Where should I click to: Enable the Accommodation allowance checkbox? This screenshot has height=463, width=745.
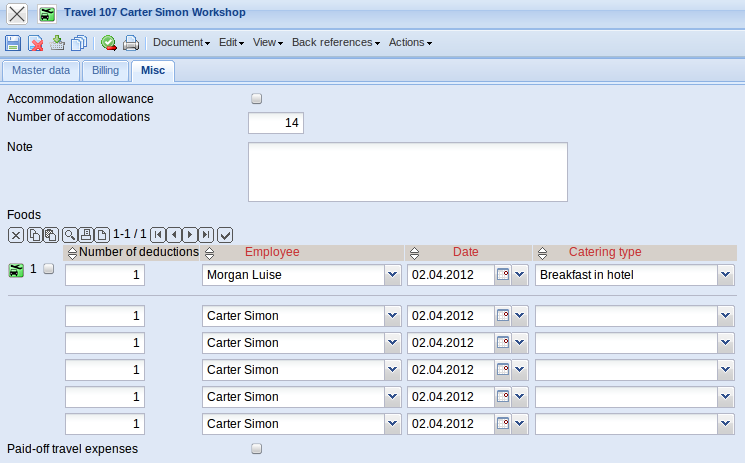[256, 99]
